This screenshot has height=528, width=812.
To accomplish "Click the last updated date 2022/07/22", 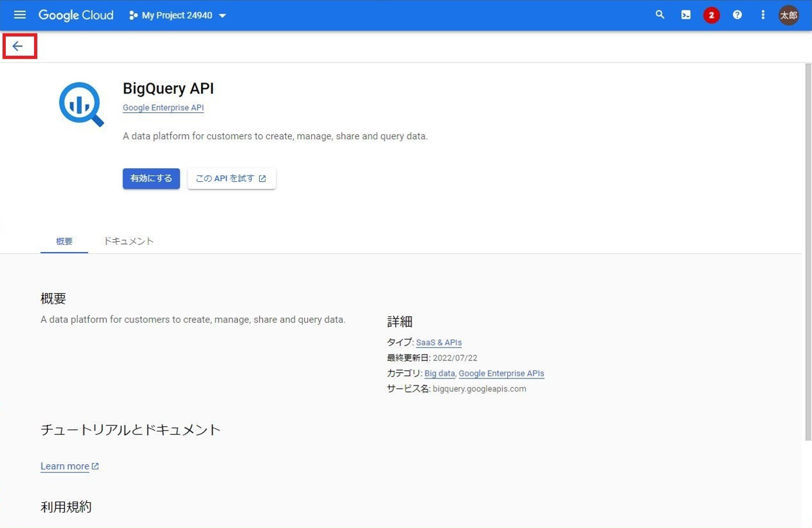I will (454, 358).
